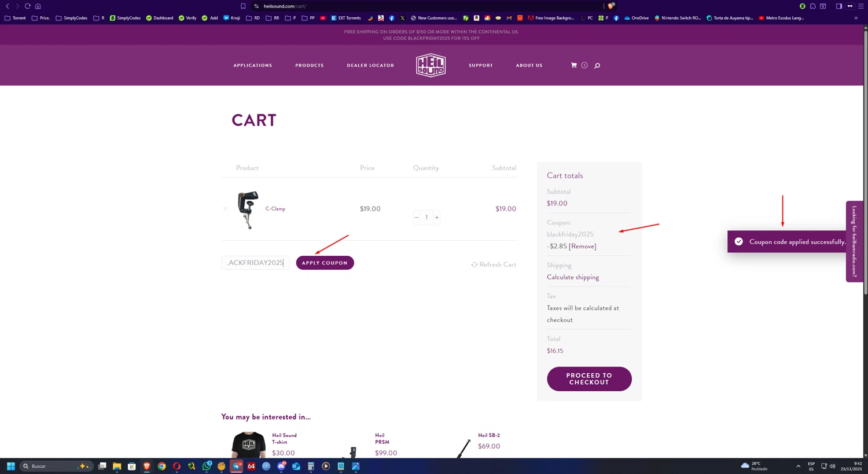This screenshot has height=474, width=868.
Task: Open the Torrent bookmarks folder
Action: (15, 18)
